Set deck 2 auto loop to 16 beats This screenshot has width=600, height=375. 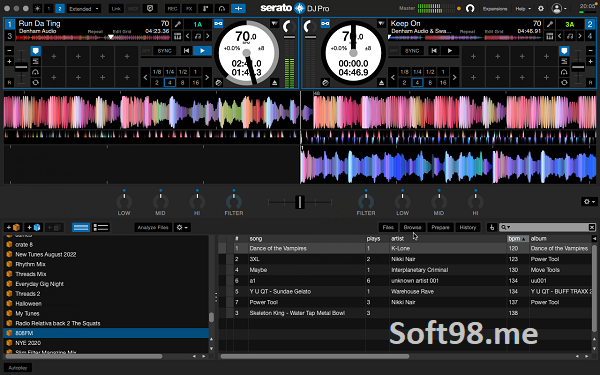443,82
